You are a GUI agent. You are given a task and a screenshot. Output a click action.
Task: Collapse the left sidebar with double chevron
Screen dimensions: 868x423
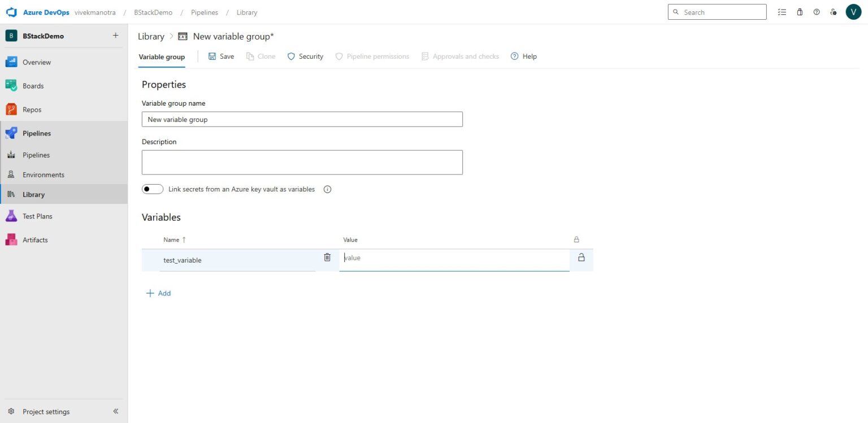tap(116, 411)
